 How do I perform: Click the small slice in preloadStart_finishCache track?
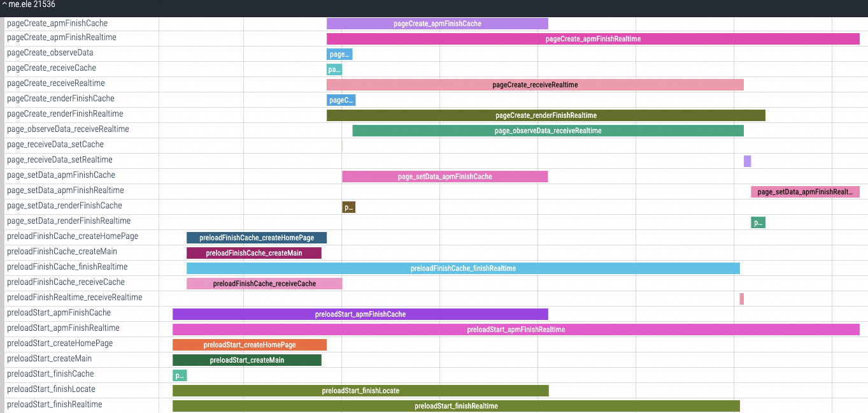[x=179, y=375]
